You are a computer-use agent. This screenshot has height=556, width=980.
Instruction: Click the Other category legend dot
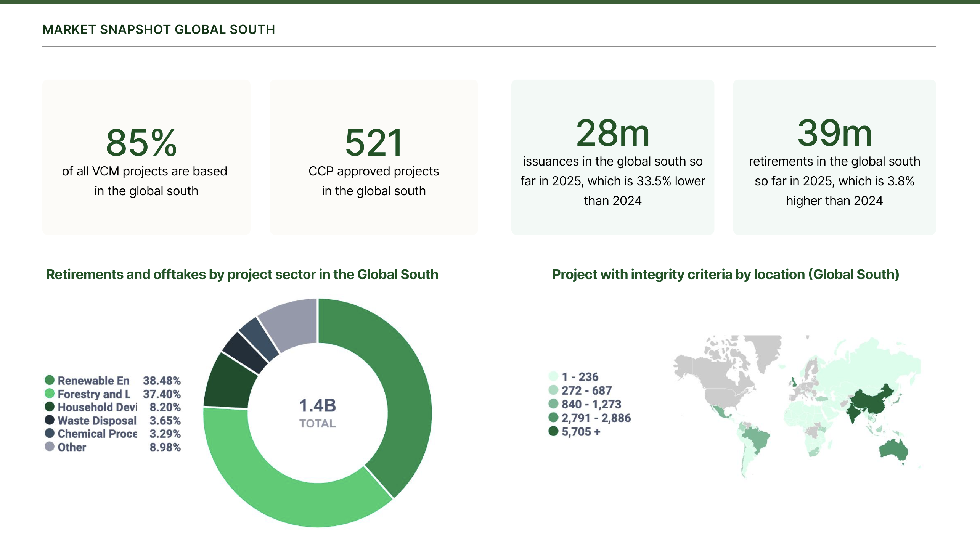pos(50,447)
